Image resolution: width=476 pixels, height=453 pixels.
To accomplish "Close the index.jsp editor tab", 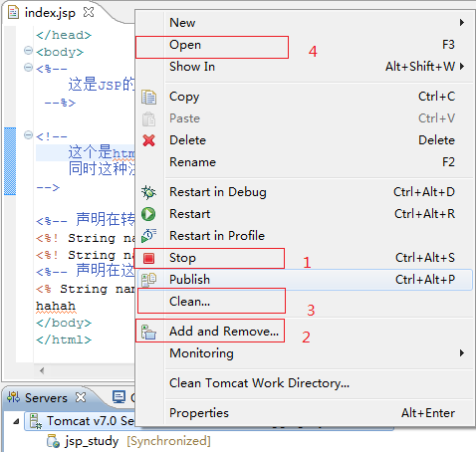I will (89, 13).
